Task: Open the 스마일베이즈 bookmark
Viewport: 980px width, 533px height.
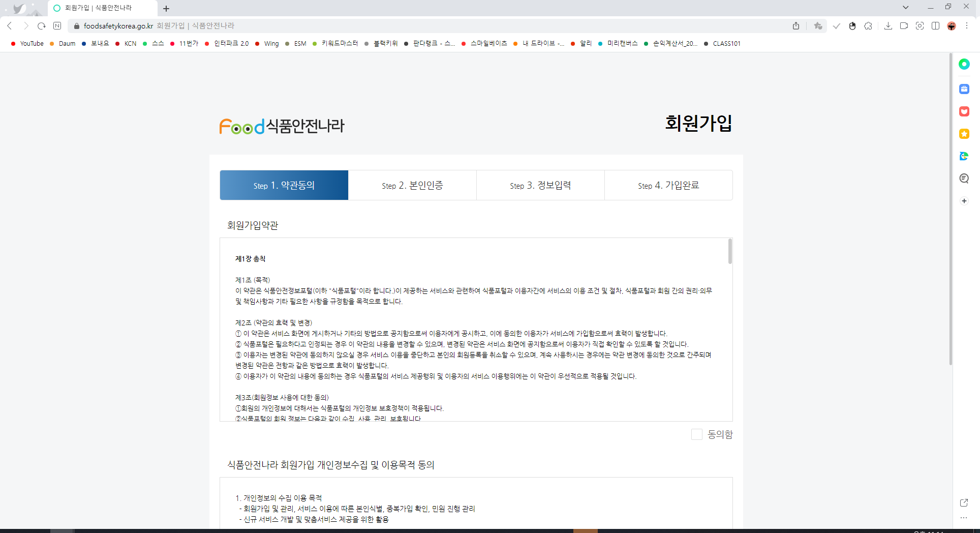Action: coord(484,44)
